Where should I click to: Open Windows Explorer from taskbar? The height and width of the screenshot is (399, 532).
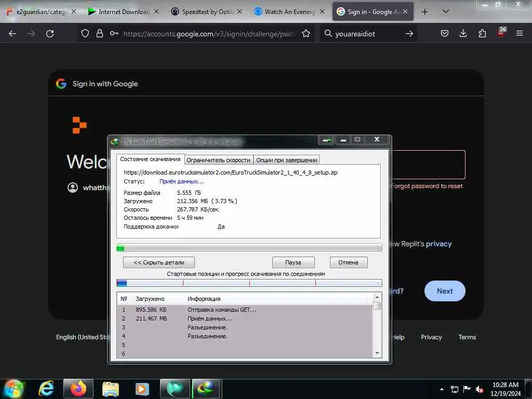[111, 389]
